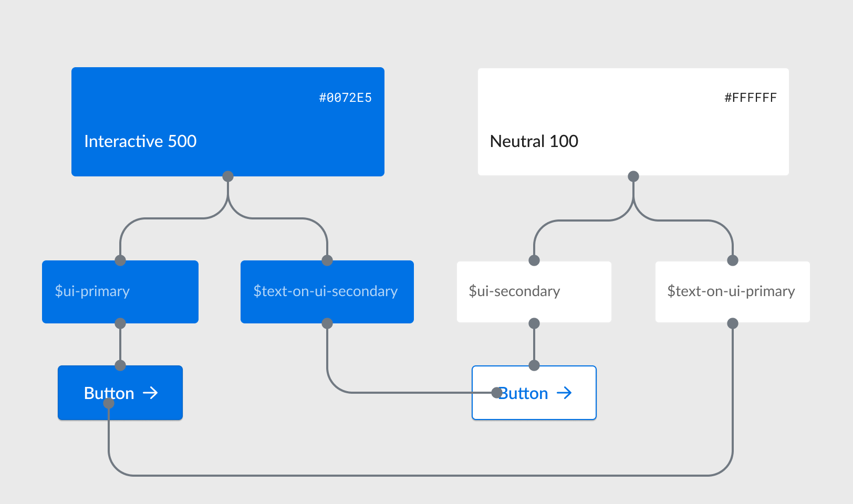Click the arrow icon in the blue Button

point(150,393)
